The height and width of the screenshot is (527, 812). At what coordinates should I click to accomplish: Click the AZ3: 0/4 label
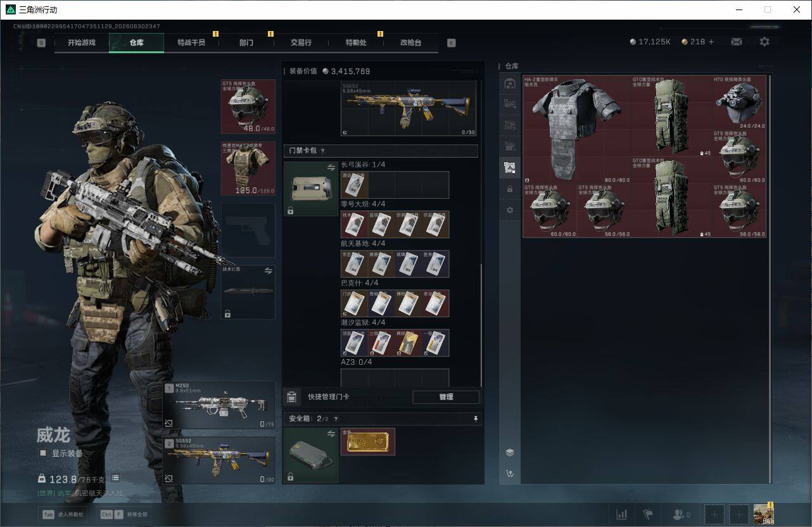pyautogui.click(x=357, y=362)
